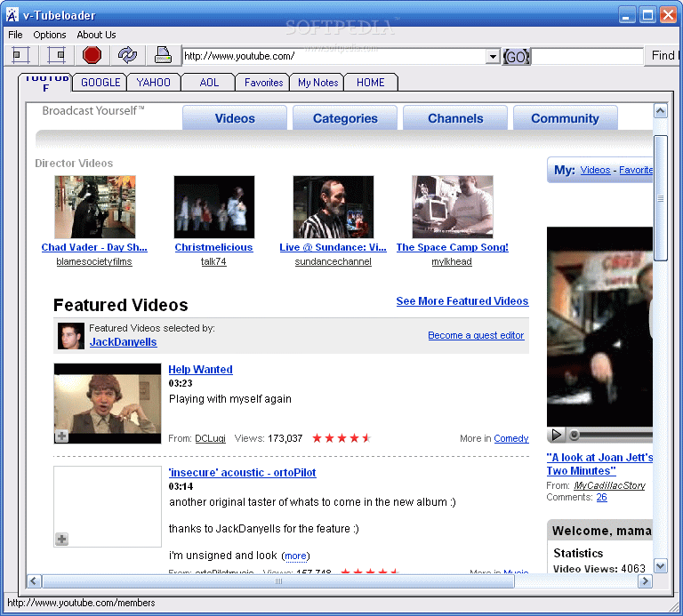Viewport: 683px width, 616px height.
Task: Switch to the Favorites tab
Action: (263, 83)
